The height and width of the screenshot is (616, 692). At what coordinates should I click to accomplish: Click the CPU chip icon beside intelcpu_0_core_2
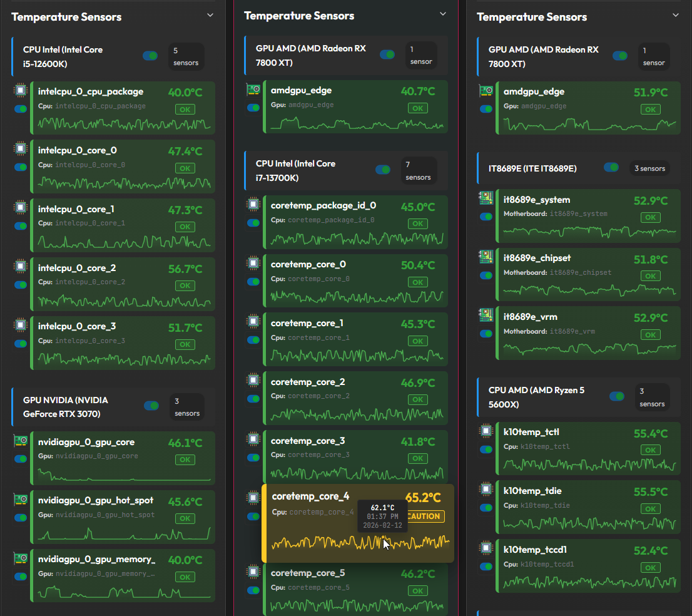21,266
